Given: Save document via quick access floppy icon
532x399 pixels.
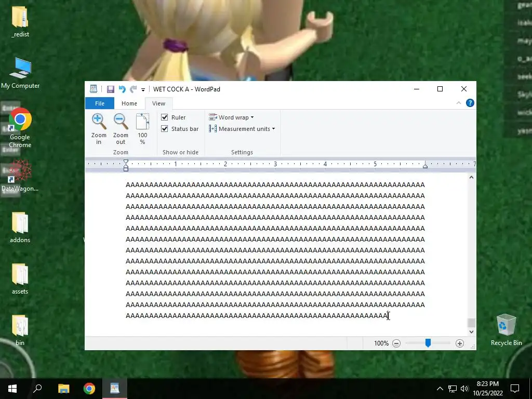Looking at the screenshot, I should click(x=110, y=89).
